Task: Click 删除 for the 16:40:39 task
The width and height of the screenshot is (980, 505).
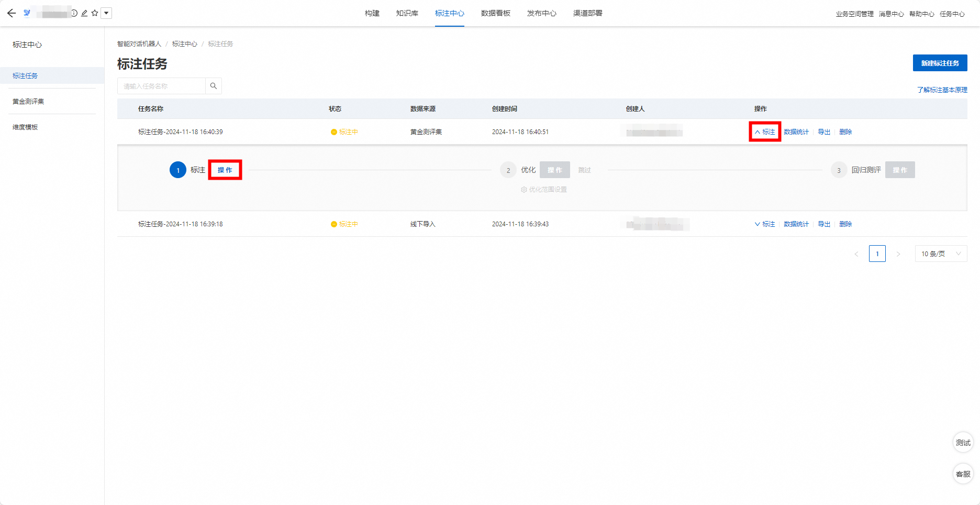Action: pos(845,132)
